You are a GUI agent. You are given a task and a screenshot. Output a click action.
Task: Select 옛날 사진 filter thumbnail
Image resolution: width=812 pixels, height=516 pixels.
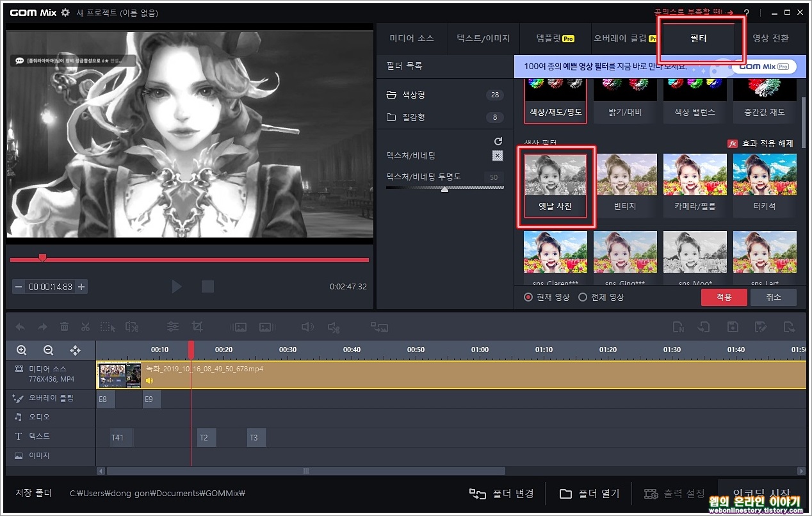pos(555,186)
